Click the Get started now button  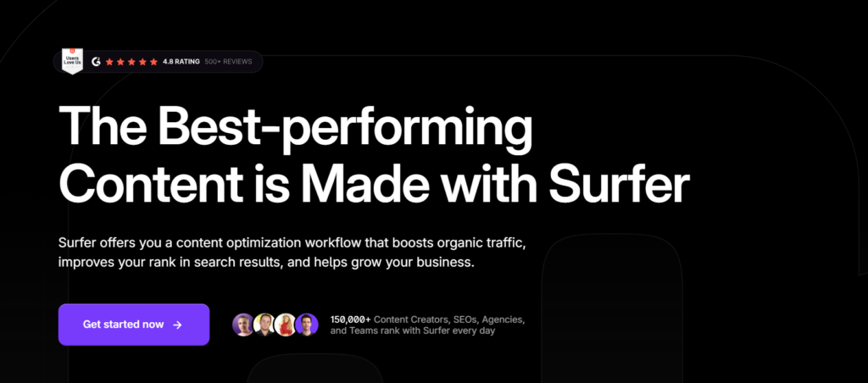pyautogui.click(x=134, y=325)
